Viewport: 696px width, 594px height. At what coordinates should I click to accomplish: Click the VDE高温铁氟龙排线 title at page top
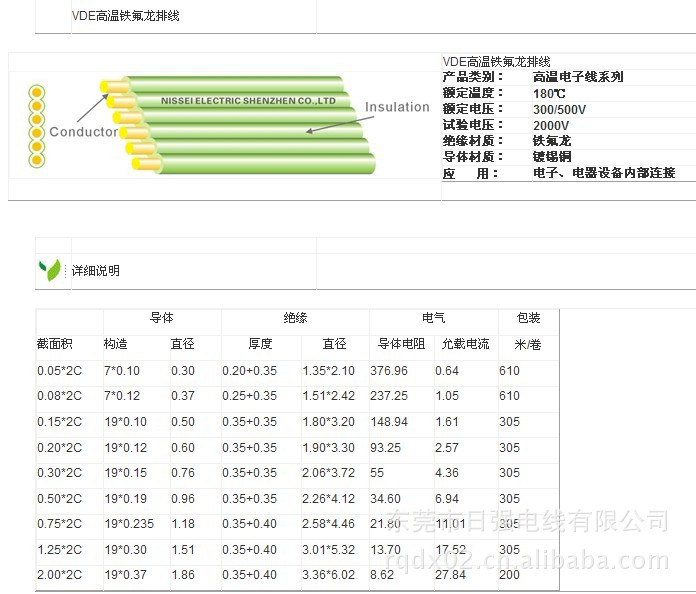tap(126, 16)
